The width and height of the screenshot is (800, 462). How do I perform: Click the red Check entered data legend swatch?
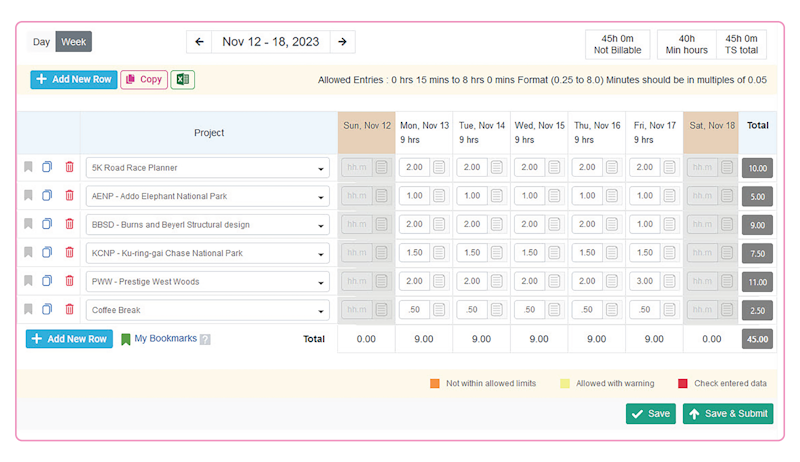(683, 383)
